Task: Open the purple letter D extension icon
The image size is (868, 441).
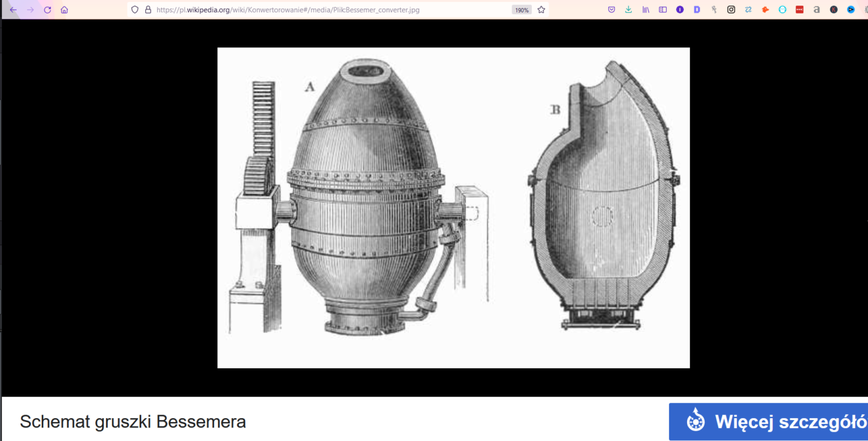Action: 697,10
